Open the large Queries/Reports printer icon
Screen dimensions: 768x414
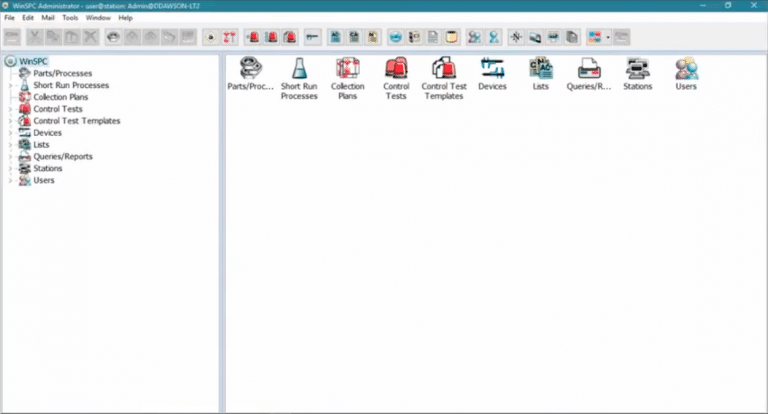(589, 69)
